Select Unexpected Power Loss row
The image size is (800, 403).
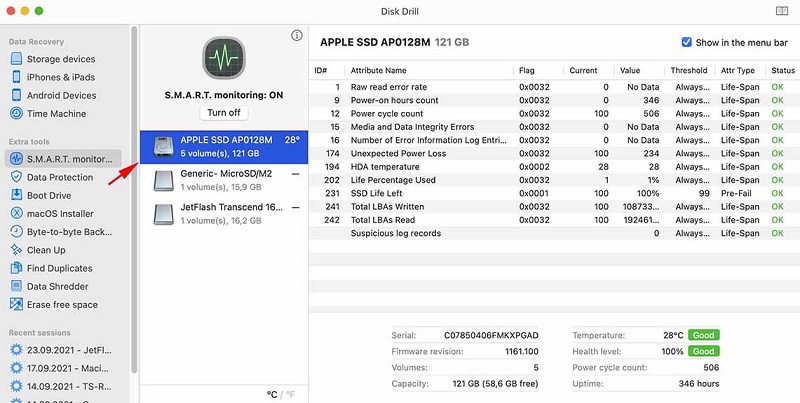(554, 153)
